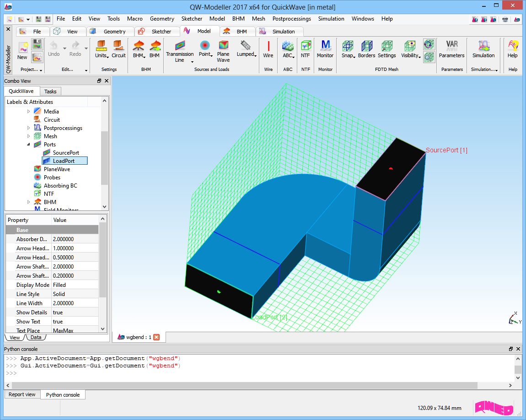The image size is (526, 420).
Task: Expand the BHM tree node
Action: point(28,202)
